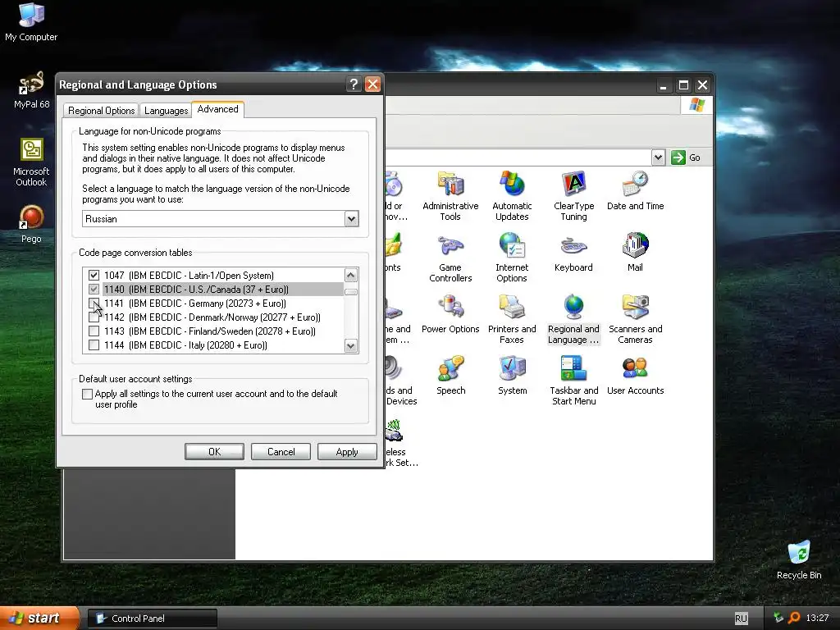This screenshot has width=840, height=630.
Task: Open Printers and Faxes icon
Action: click(x=512, y=319)
